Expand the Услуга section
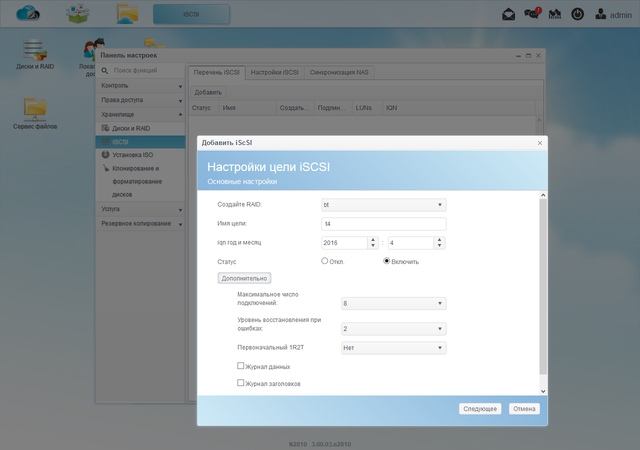 [x=140, y=209]
